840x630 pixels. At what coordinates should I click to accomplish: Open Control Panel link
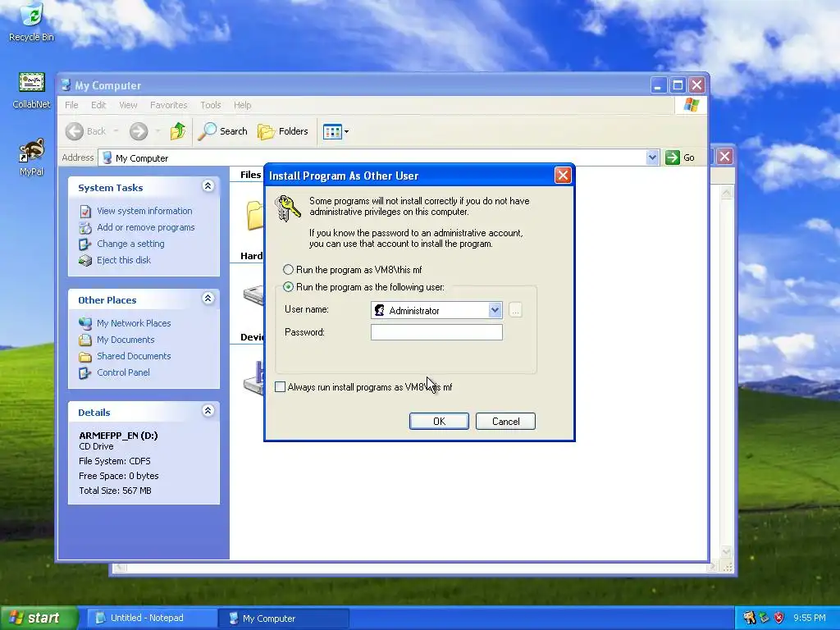123,373
